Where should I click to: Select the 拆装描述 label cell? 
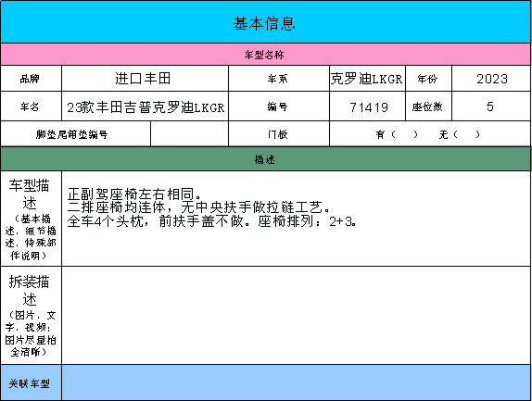tap(31, 316)
